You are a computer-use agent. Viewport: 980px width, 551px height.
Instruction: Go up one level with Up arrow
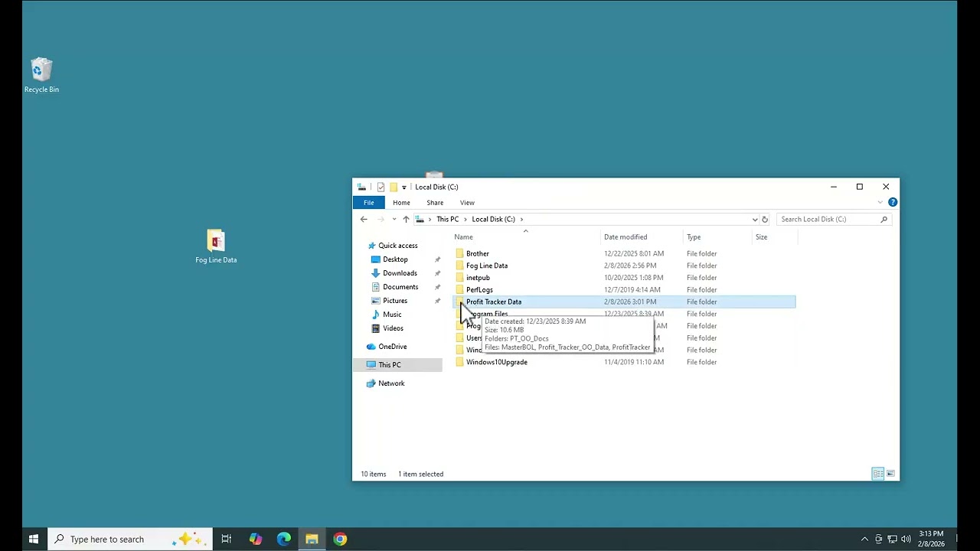click(x=406, y=220)
